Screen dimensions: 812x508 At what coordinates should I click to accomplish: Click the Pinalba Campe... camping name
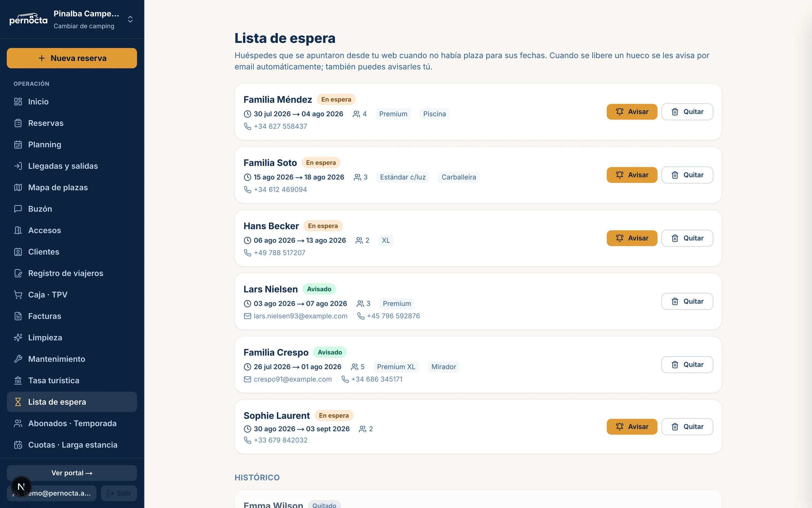pos(86,13)
